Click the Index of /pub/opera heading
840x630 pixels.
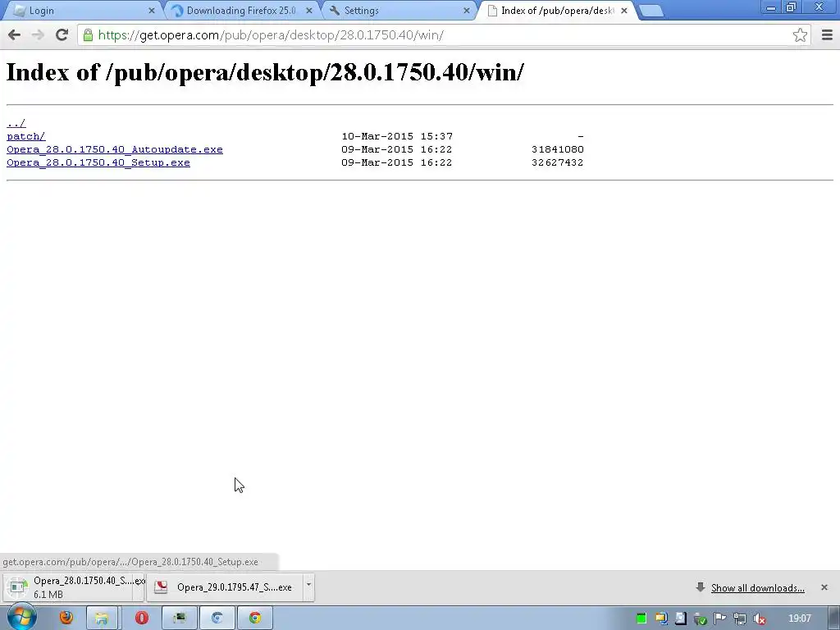coord(265,72)
